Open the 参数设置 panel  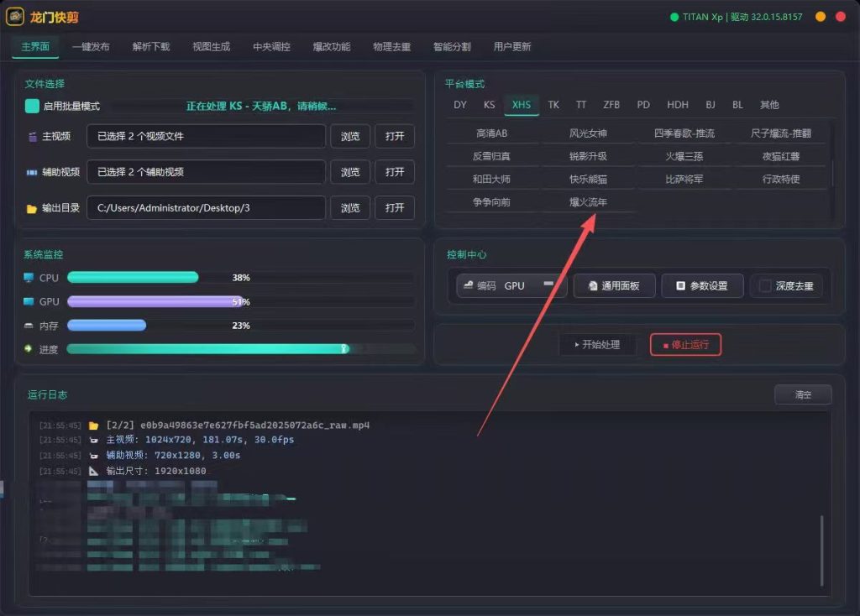coord(702,285)
